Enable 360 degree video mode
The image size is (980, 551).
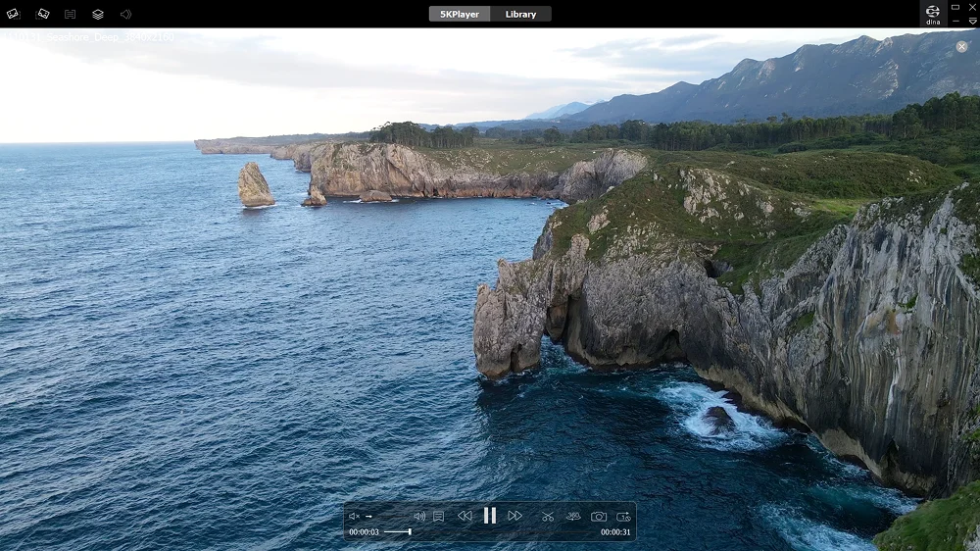tap(573, 517)
